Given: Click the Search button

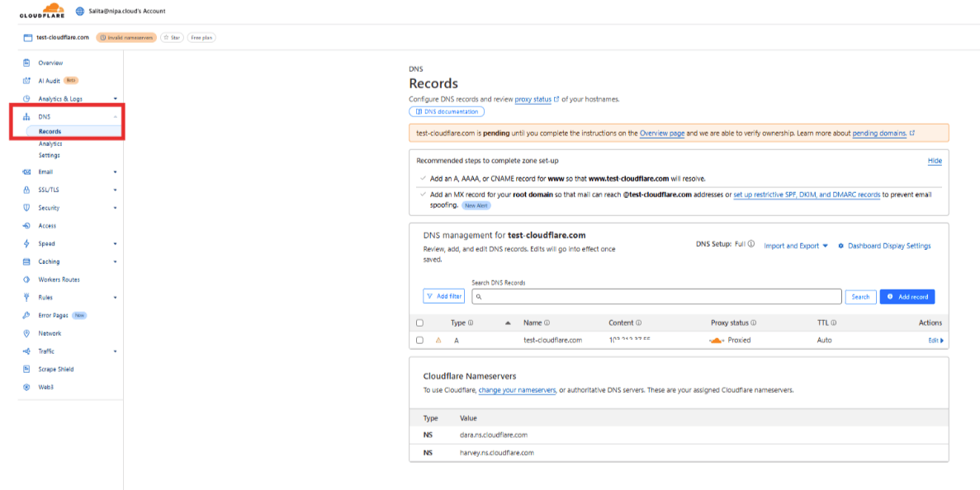Looking at the screenshot, I should pyautogui.click(x=860, y=297).
